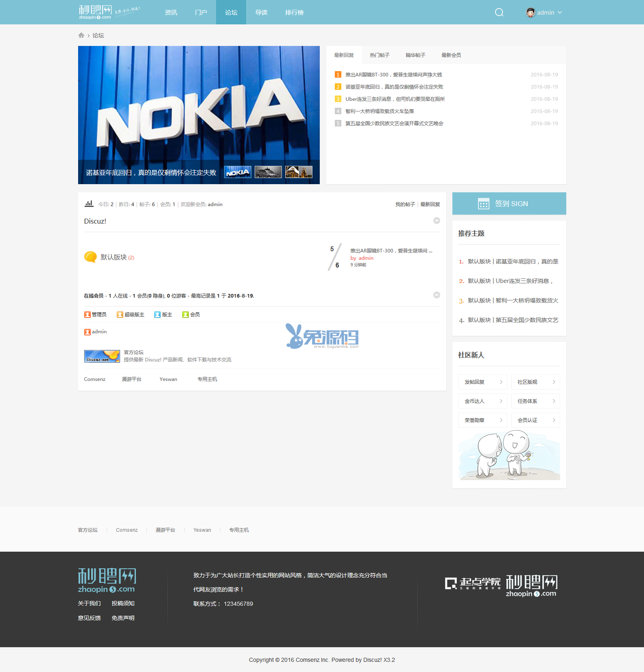Switch to the 精华帖子 tab
Viewport: 644px width, 672px height.
point(415,55)
